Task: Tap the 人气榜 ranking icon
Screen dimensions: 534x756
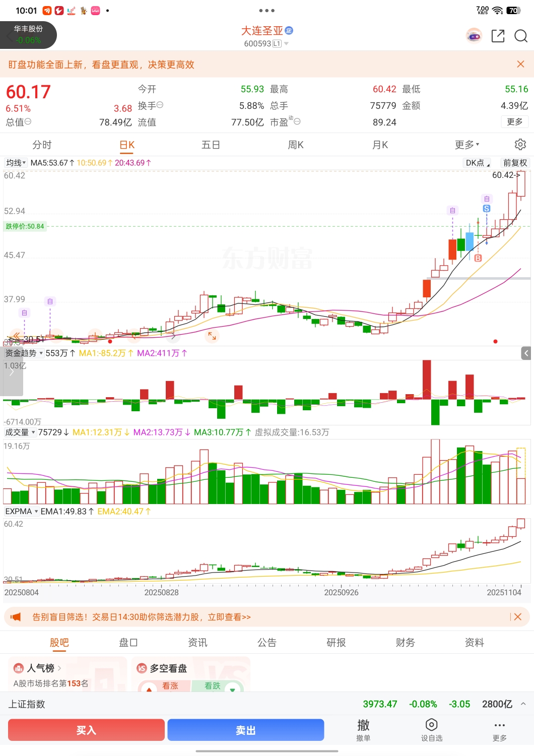Action: [19, 668]
